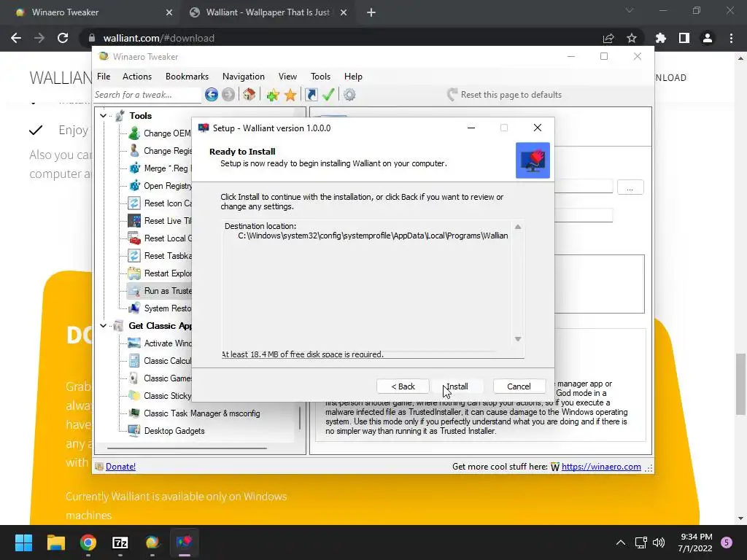Select Reset Local Group tree item
Screen dimensions: 747x560
[x=160, y=238]
